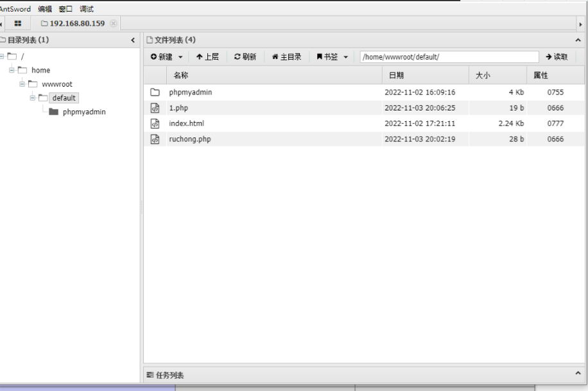588x391 pixels.
Task: Click the 新建 button
Action: tap(162, 56)
